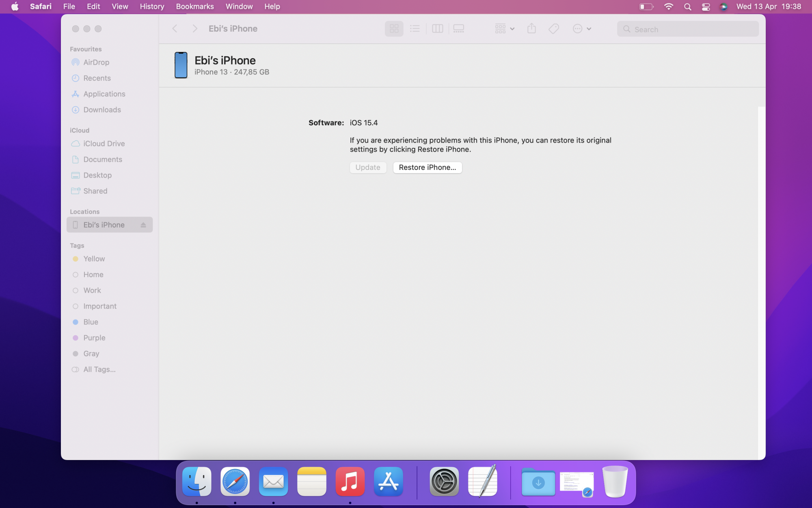This screenshot has height=508, width=812.
Task: Switch to column view
Action: tap(437, 28)
